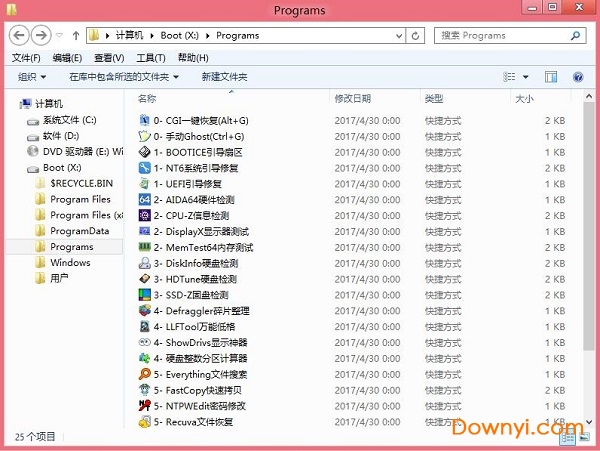Click the UEFI引导修复 icon
600x451 pixels.
pos(144,184)
